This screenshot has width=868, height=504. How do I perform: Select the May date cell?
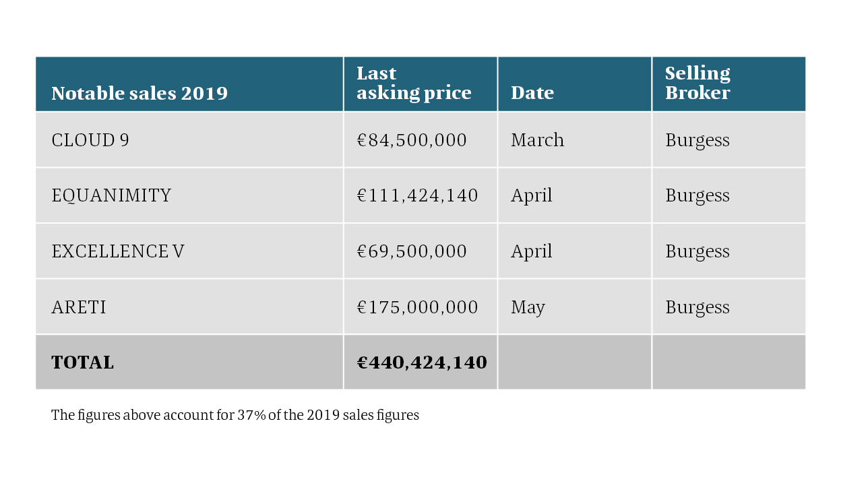[x=575, y=307]
